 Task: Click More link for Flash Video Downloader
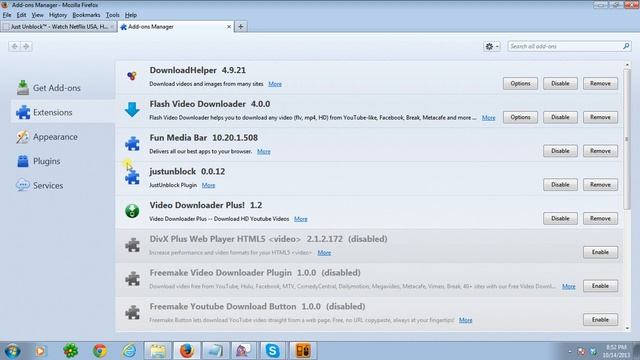coord(489,118)
